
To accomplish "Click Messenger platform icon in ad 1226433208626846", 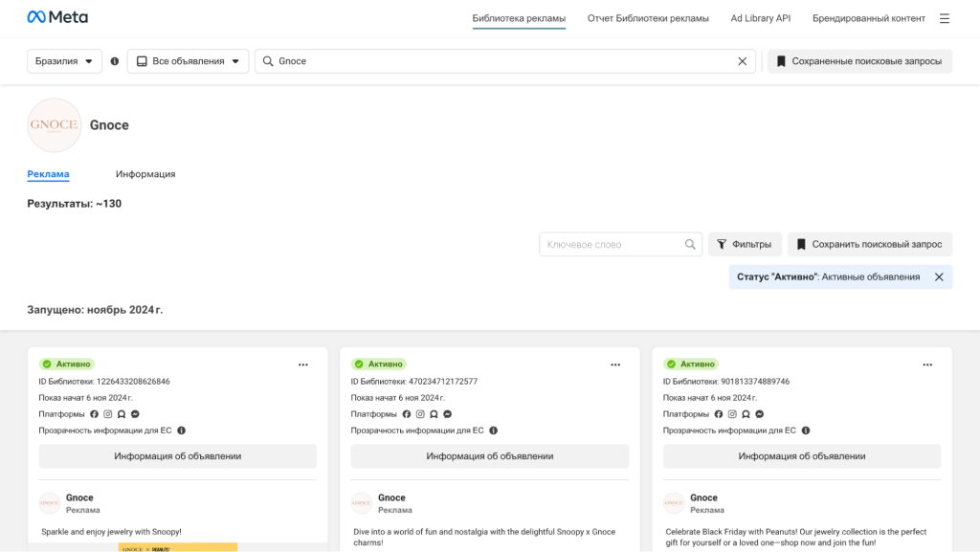I will (x=135, y=414).
